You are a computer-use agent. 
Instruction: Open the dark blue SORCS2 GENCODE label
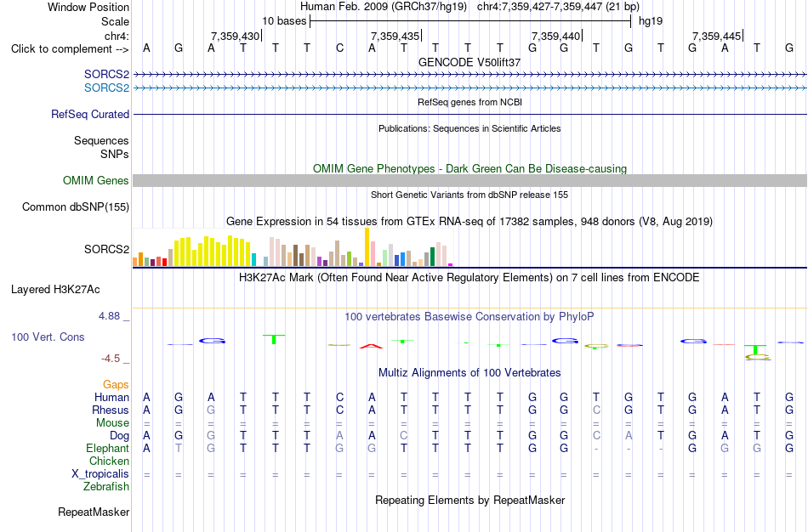click(106, 74)
